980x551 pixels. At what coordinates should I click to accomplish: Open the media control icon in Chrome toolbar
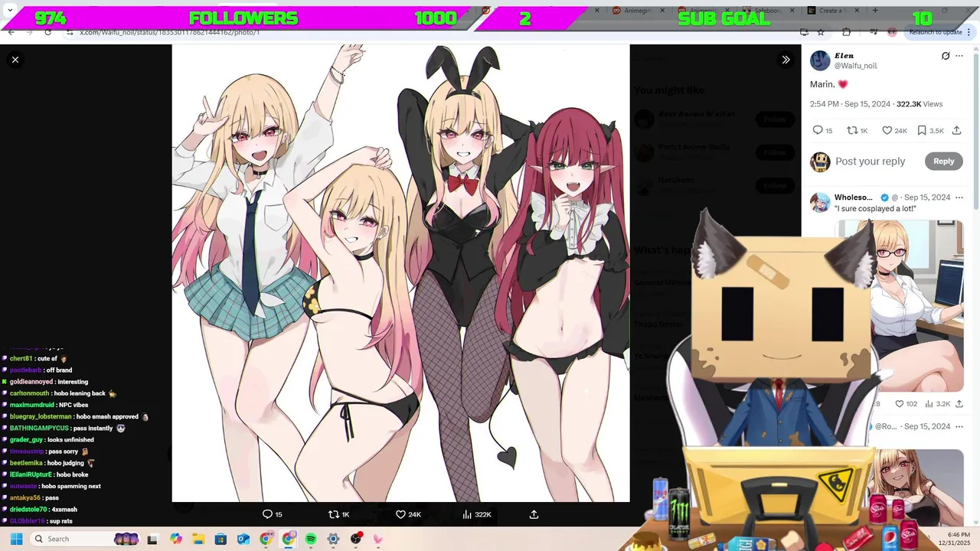874,32
